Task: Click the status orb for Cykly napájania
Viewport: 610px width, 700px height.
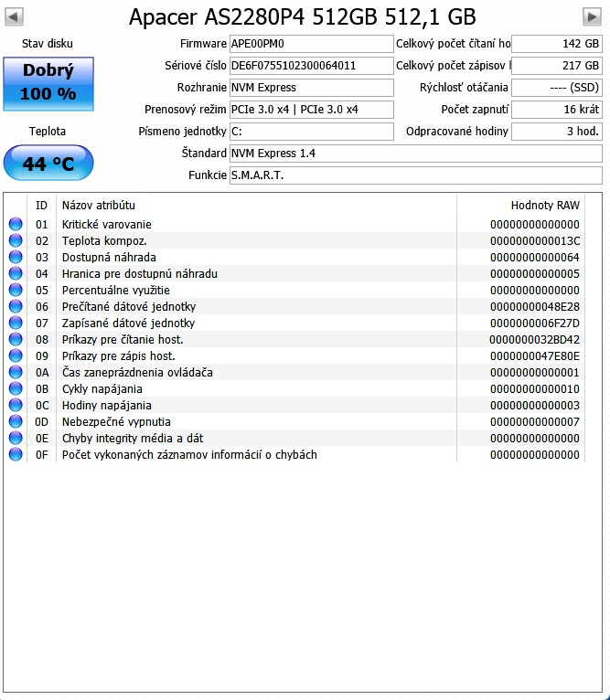Action: tap(16, 389)
